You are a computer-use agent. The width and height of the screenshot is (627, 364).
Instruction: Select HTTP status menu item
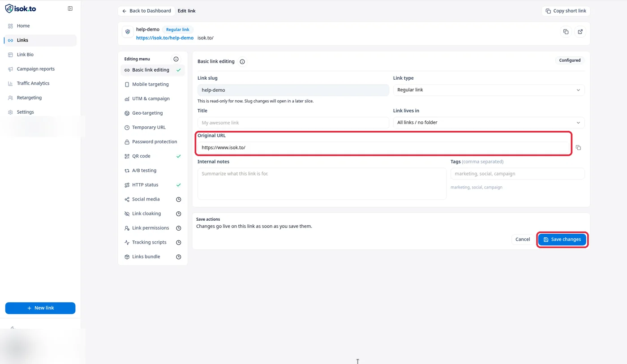tap(153, 185)
